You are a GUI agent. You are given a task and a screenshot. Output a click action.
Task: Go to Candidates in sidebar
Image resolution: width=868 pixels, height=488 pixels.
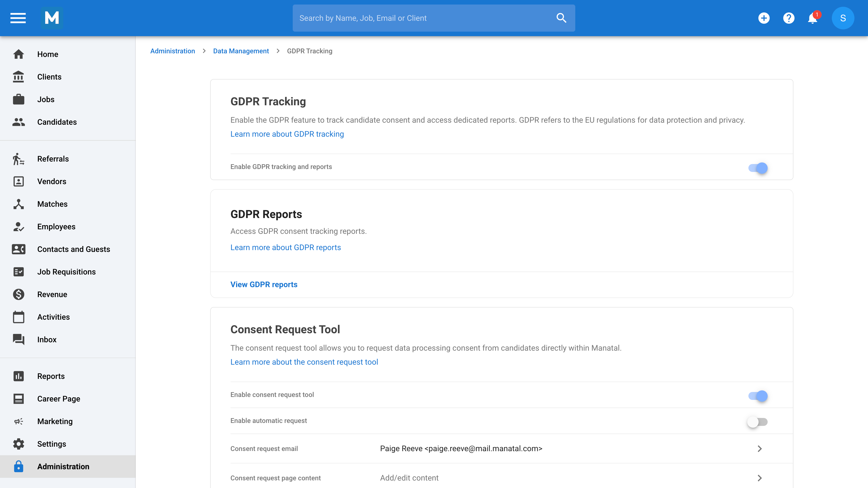(57, 122)
